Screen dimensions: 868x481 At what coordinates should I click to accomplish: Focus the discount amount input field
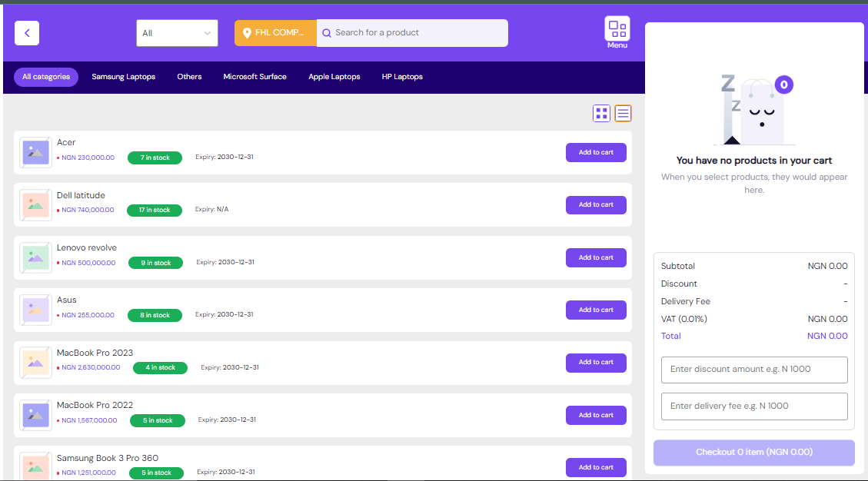[x=754, y=370]
